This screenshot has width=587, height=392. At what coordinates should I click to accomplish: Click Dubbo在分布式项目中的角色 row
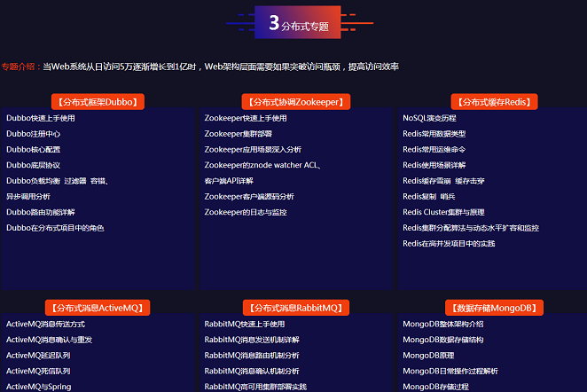coord(55,228)
